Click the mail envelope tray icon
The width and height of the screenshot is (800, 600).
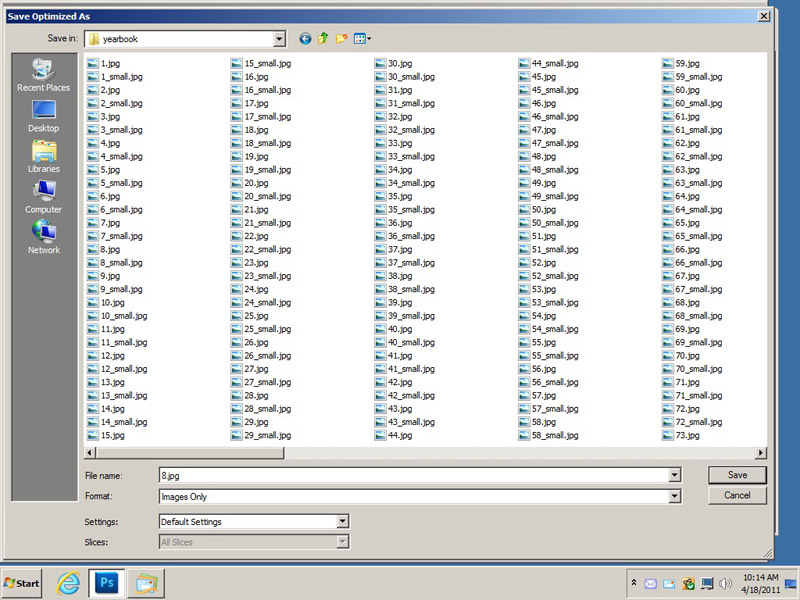[x=651, y=584]
